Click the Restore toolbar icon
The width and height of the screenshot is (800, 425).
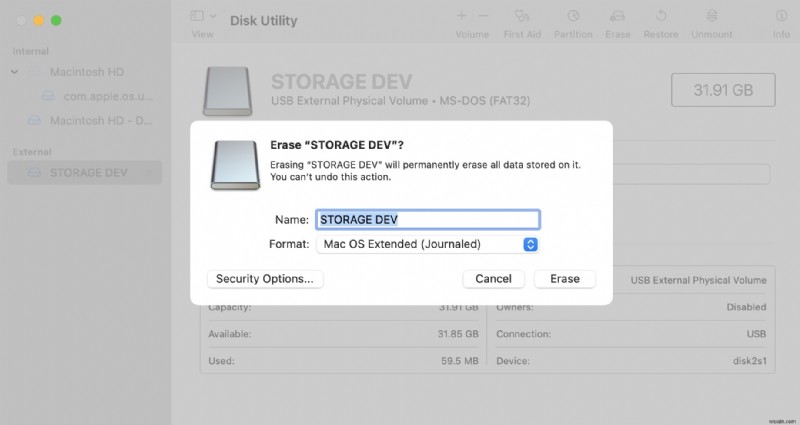(x=661, y=16)
